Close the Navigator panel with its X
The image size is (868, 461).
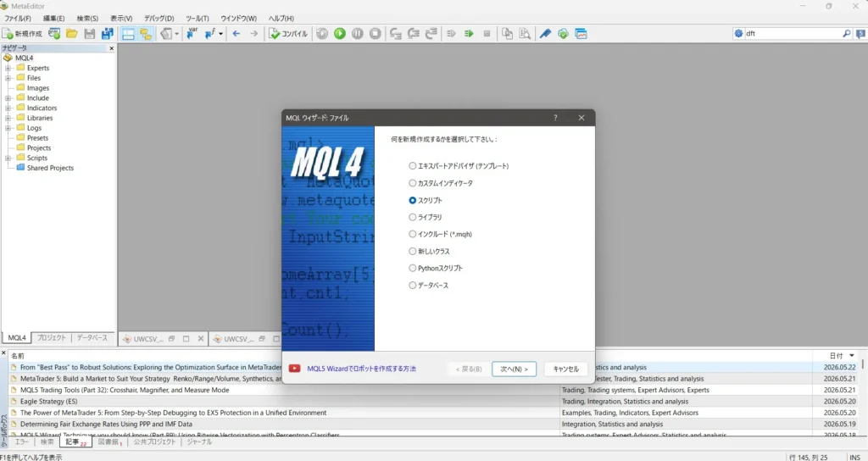[x=111, y=48]
